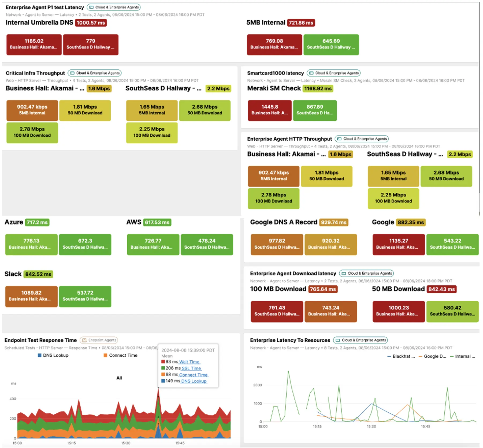Click the blue DNS Lookup color swatch

(39, 355)
